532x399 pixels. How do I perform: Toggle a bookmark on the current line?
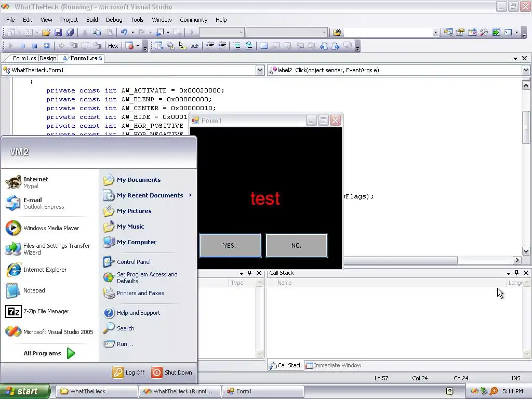(264, 46)
